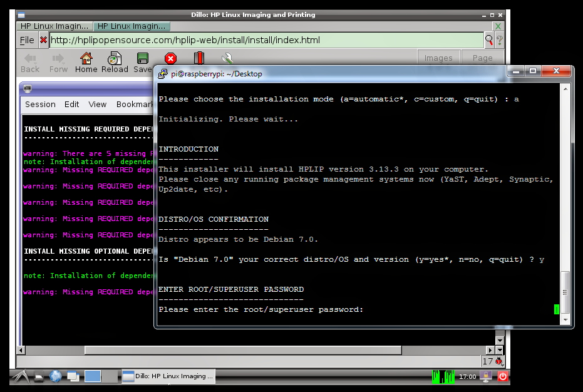Open the File menu in Dillo

[x=27, y=40]
